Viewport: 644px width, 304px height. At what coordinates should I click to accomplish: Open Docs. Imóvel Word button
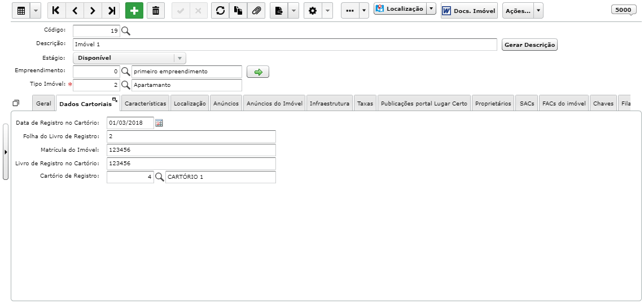click(x=469, y=11)
